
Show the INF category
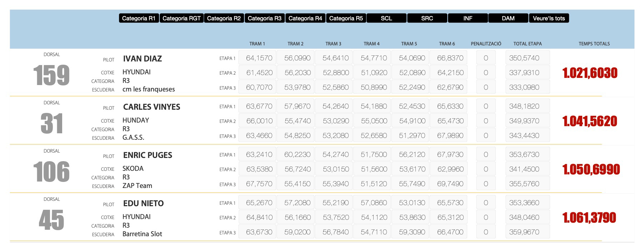(468, 18)
